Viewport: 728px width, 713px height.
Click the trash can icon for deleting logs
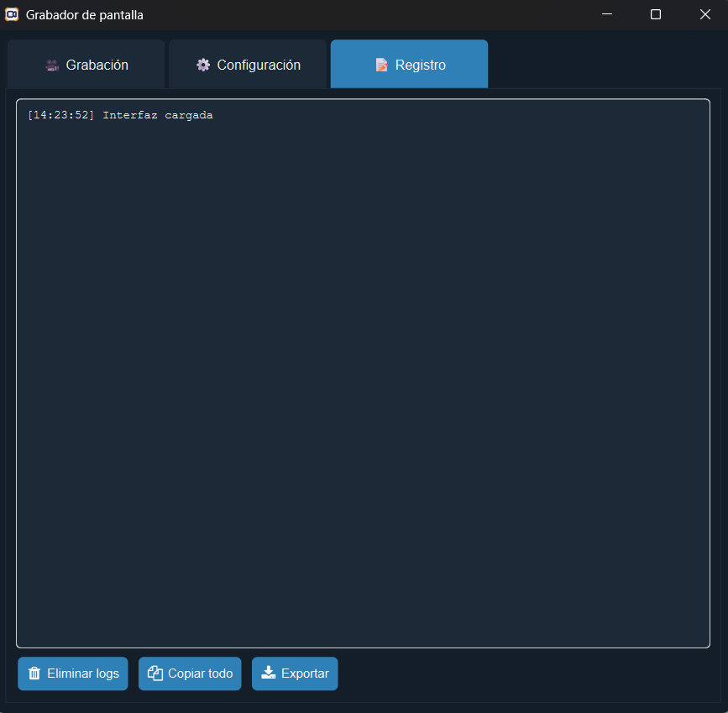(34, 674)
